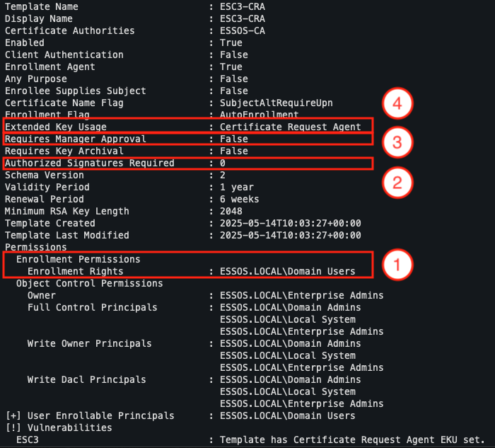Screen dimensions: 495x448
Task: Click the red circle numbered 2
Action: [397, 182]
